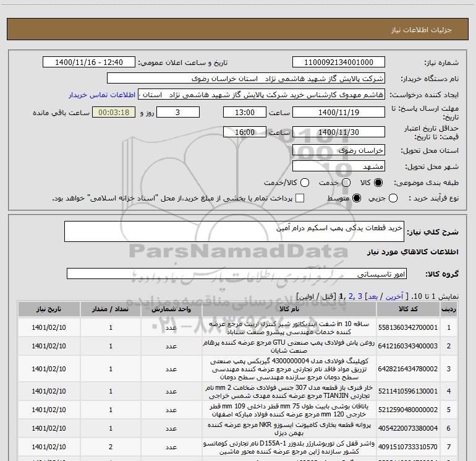Select the جزیی purchase type radio
The width and height of the screenshot is (476, 461).
393,199
